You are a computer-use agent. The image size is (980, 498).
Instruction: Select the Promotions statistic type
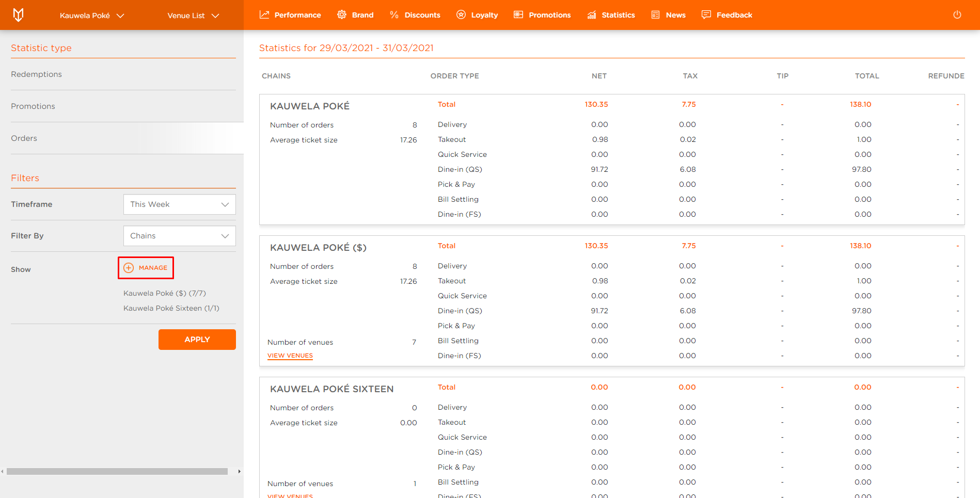(x=123, y=106)
